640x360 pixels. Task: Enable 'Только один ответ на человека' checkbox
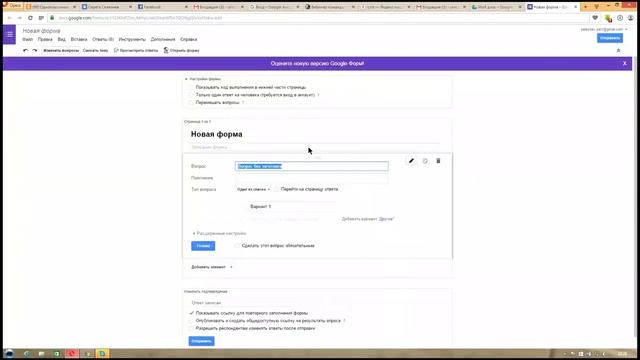pos(191,95)
